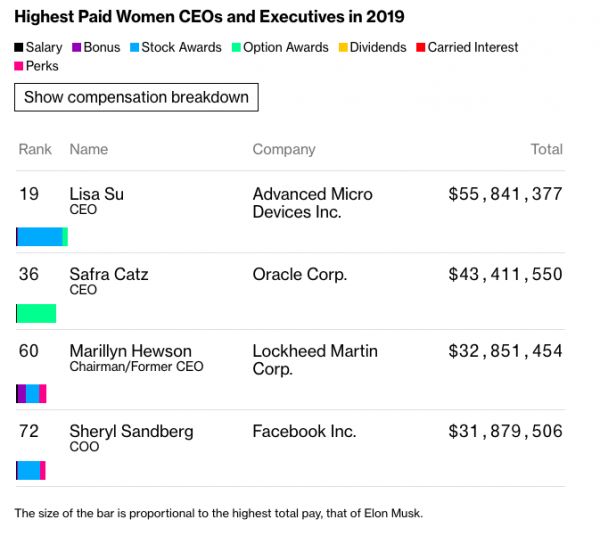Click the Facebook Inc. company name
Screen dimensions: 600x536
click(x=306, y=432)
